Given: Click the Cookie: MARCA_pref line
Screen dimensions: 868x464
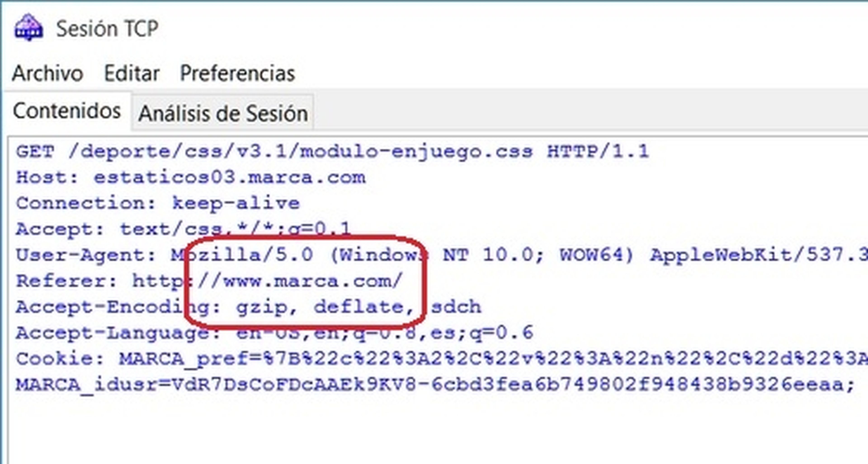Looking at the screenshot, I should pyautogui.click(x=441, y=359).
